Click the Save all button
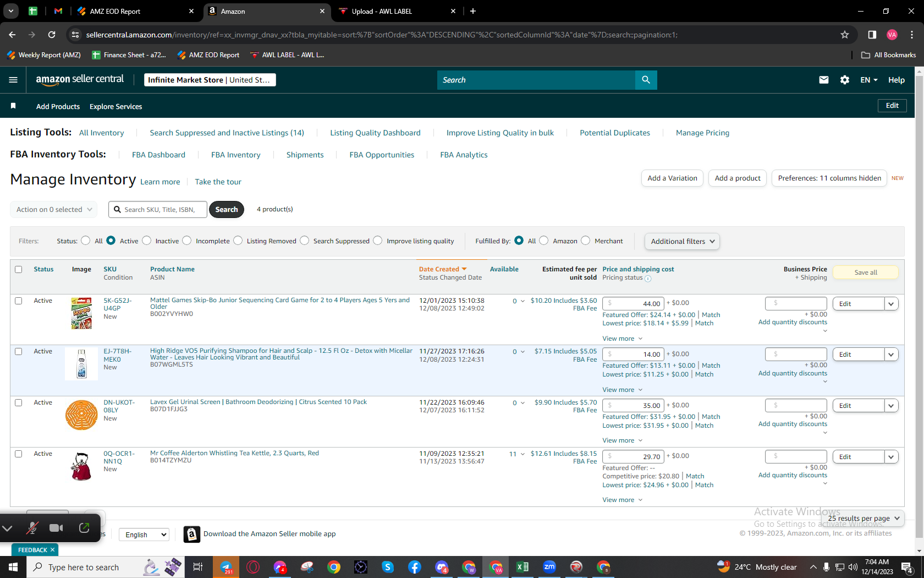The width and height of the screenshot is (924, 578). point(865,272)
